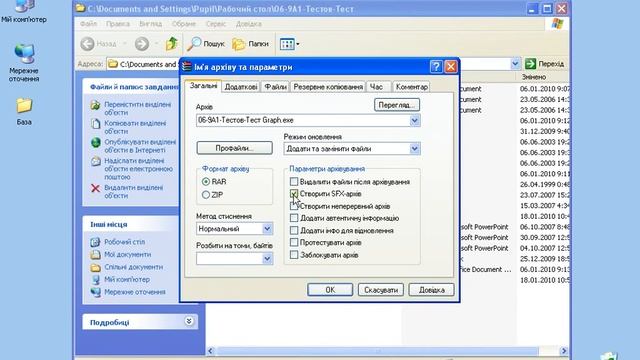This screenshot has height=360, width=640.
Task: Click the horizontal scrollbar in Explorer
Action: (378, 351)
